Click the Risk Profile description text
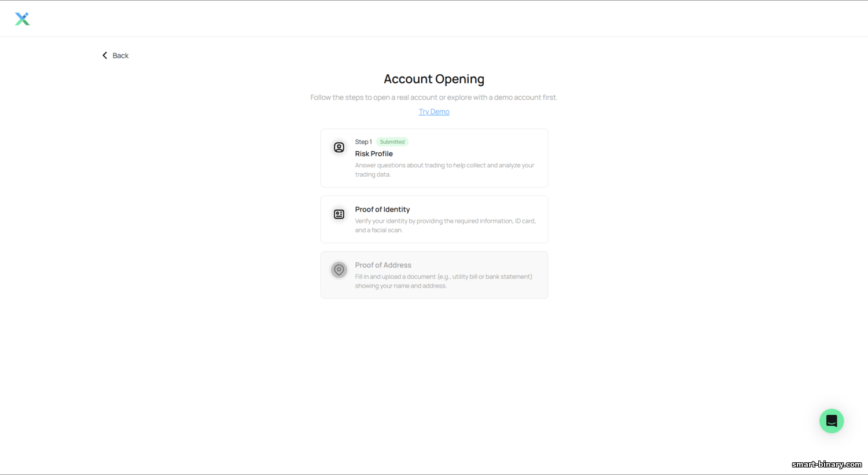Viewport: 868px width, 475px height. click(444, 170)
